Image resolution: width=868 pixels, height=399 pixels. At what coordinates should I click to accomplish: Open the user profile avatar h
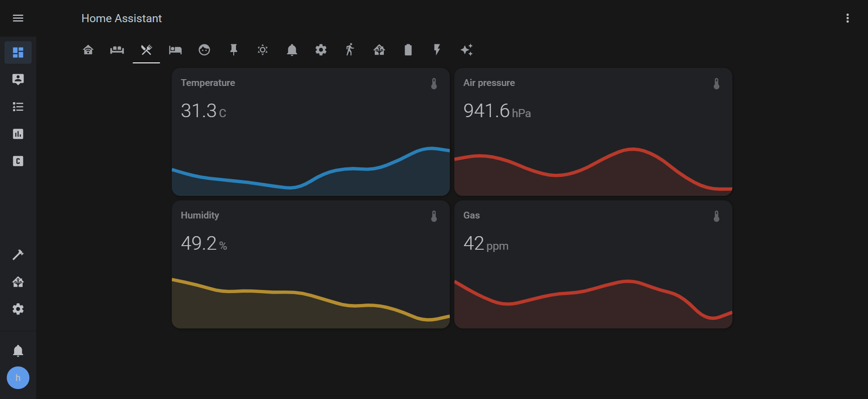tap(18, 378)
